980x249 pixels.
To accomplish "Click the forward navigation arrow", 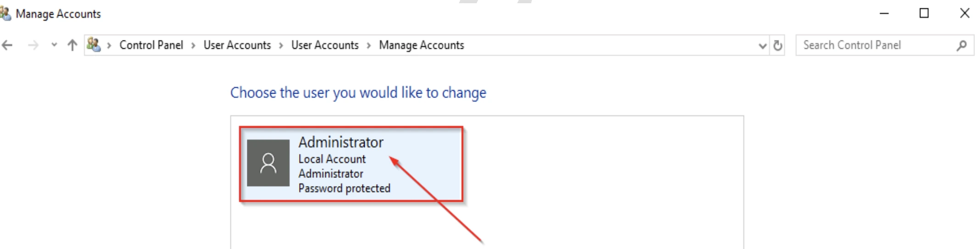I will pos(33,45).
